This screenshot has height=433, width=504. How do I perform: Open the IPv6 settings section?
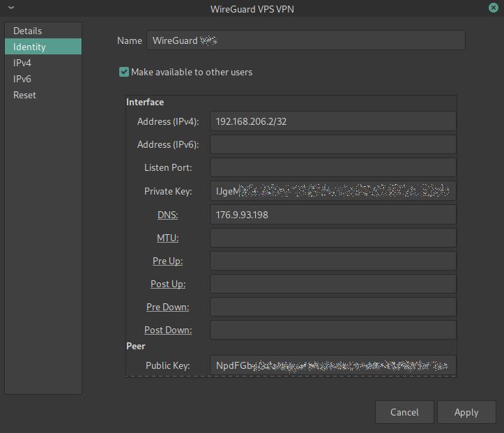(x=43, y=79)
